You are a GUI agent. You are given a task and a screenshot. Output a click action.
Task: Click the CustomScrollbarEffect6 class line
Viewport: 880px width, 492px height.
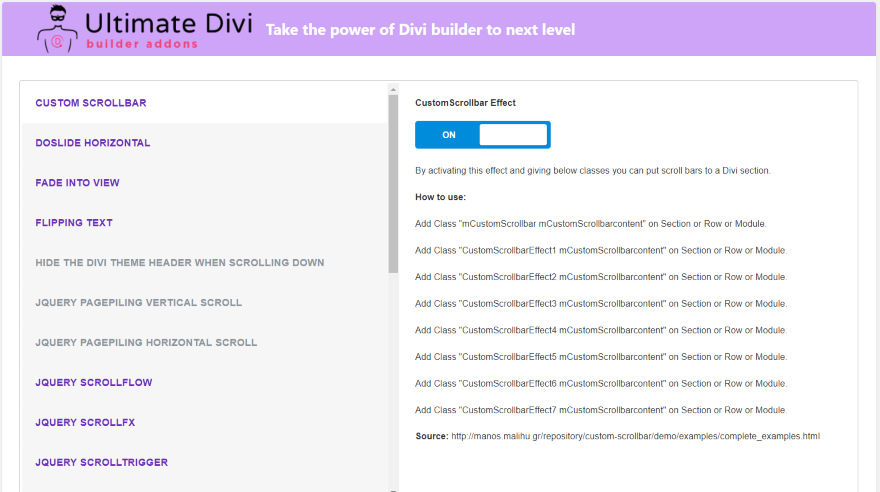coord(601,383)
